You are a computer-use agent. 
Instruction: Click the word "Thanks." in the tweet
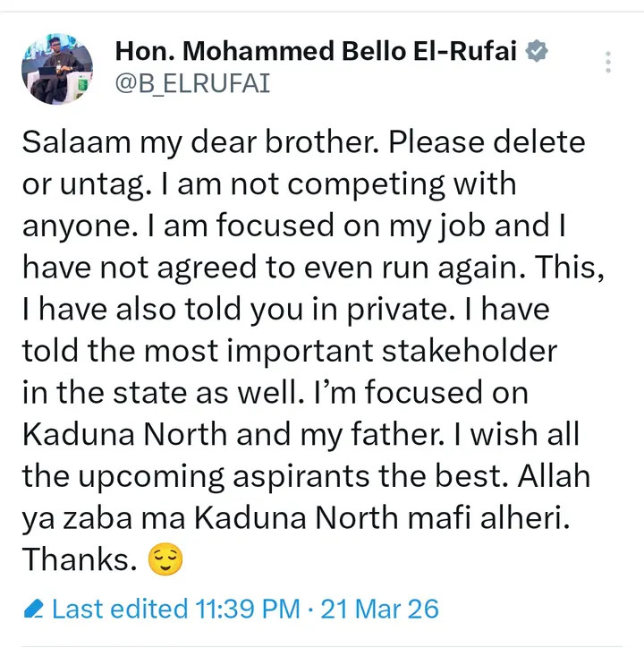coord(79,559)
